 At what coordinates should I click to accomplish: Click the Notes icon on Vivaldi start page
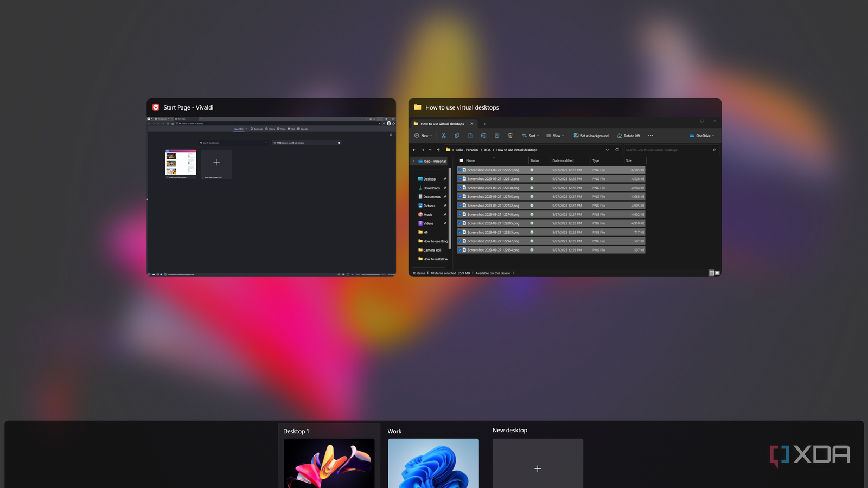280,129
